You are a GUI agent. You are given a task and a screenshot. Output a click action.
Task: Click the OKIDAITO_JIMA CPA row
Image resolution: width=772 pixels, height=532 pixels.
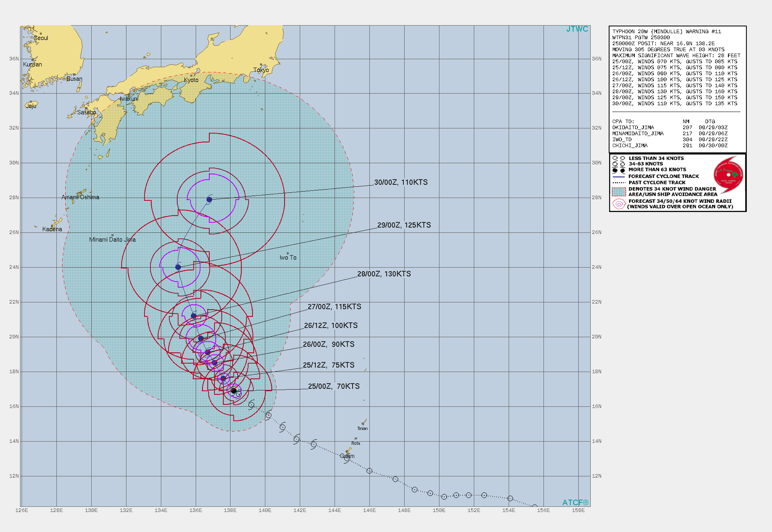pyautogui.click(x=670, y=128)
